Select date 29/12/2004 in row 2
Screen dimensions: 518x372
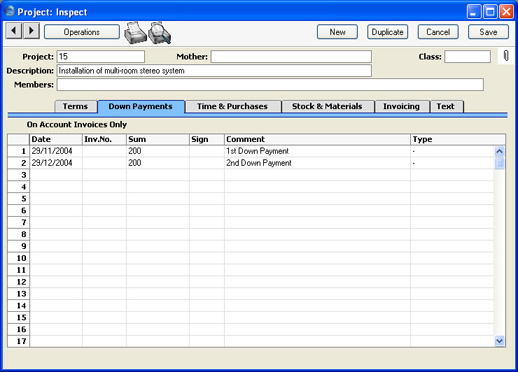point(52,163)
